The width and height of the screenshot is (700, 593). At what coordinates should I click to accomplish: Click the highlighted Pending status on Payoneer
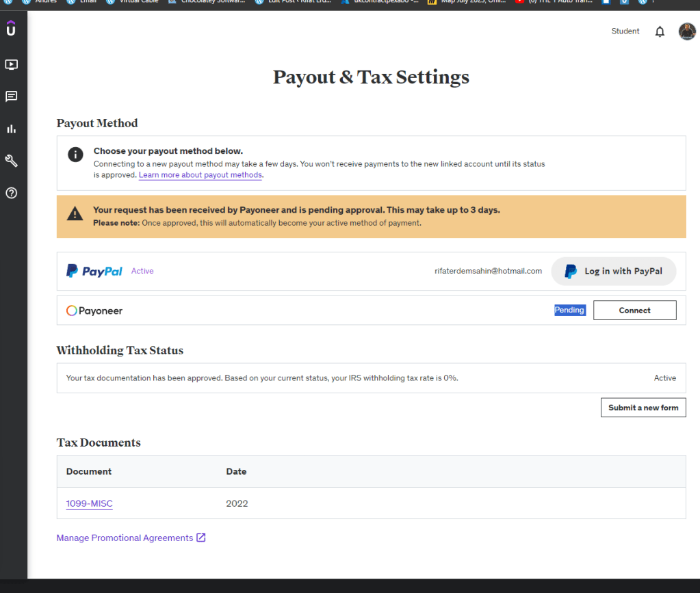[x=569, y=310]
